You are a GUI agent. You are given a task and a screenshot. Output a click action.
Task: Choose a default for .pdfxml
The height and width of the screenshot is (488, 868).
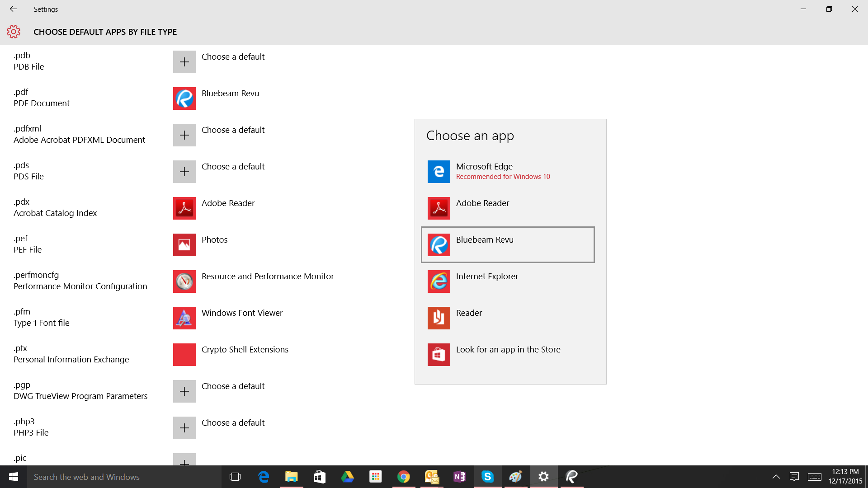tap(184, 135)
